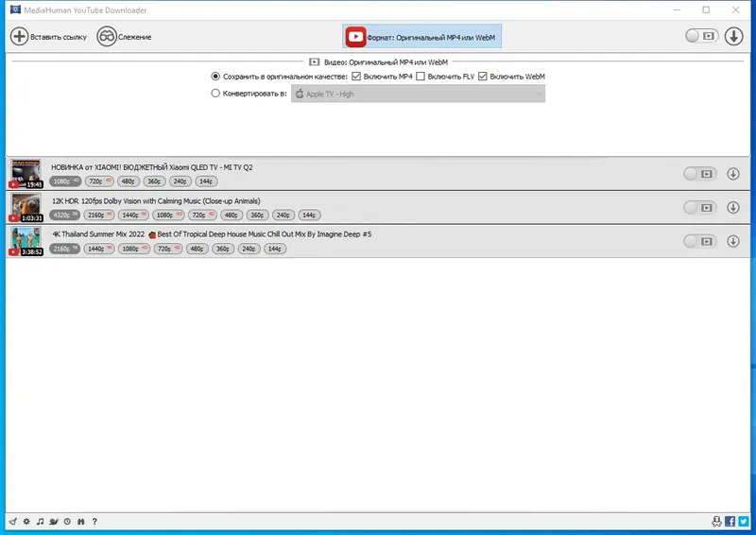
Task: Open the Apple TV - High dropdown
Action: click(x=418, y=94)
